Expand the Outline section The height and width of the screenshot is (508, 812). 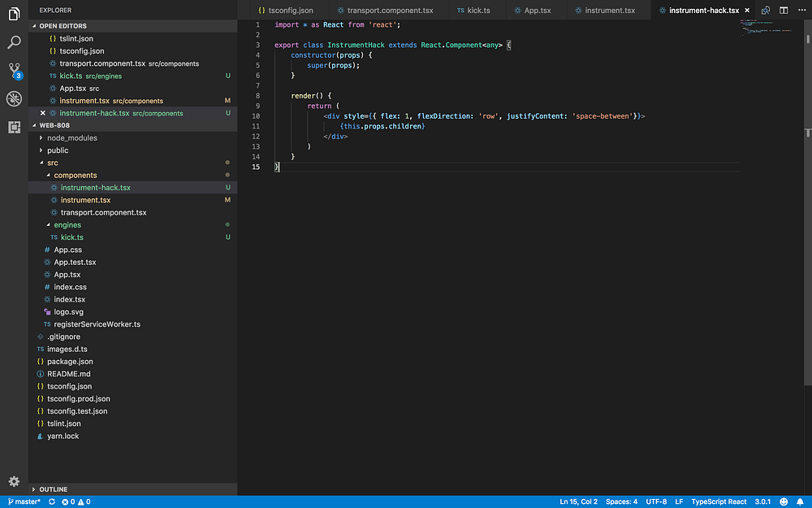[53, 489]
